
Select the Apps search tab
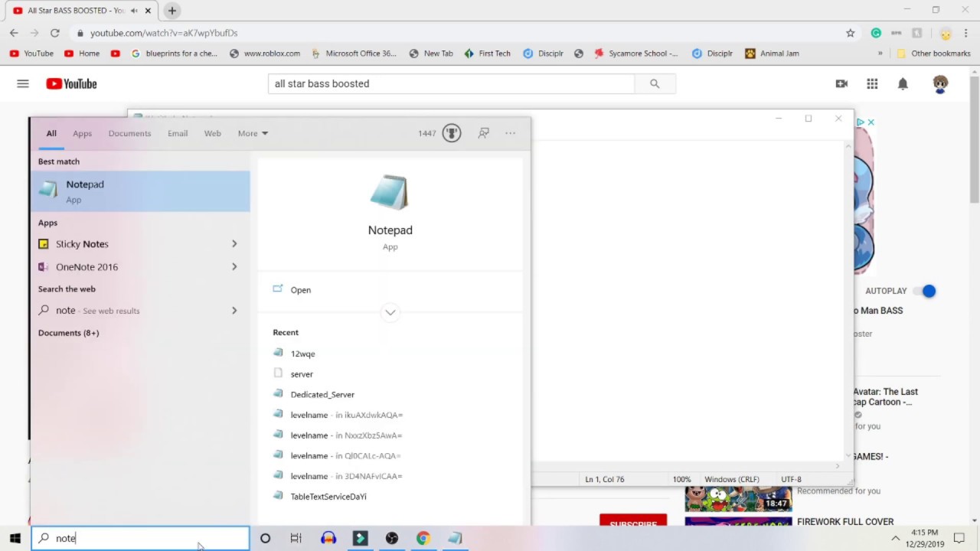(x=82, y=133)
